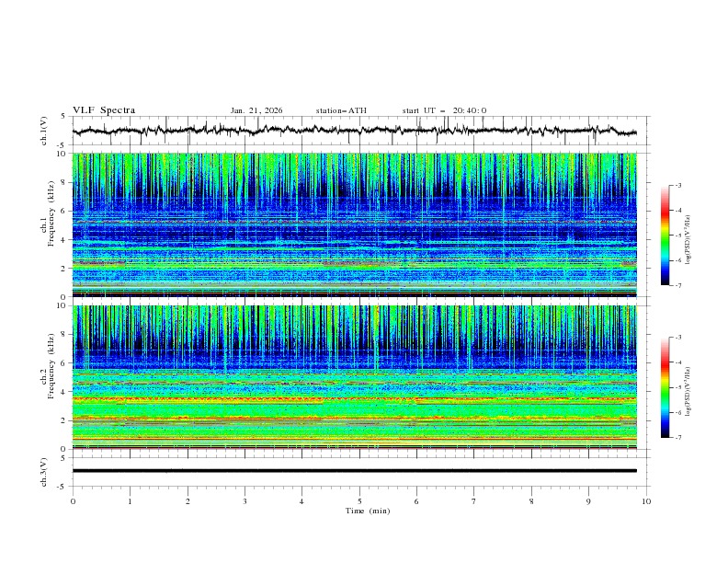
Task: Click the lower colorbar log(PSD)(V²/Hz) label
Action: click(x=688, y=392)
